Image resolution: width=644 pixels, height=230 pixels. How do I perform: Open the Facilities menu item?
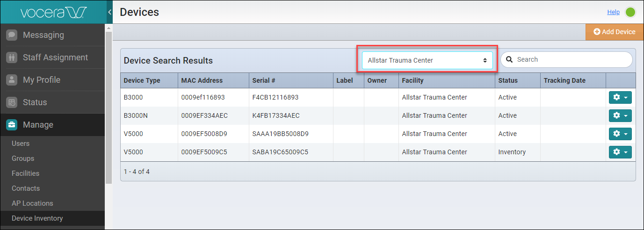coord(25,173)
